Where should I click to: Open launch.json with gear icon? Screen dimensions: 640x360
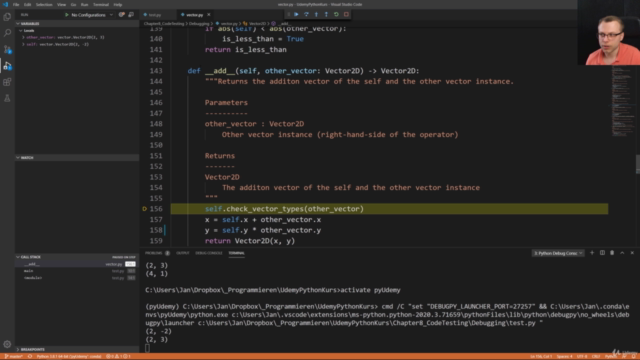[122, 15]
